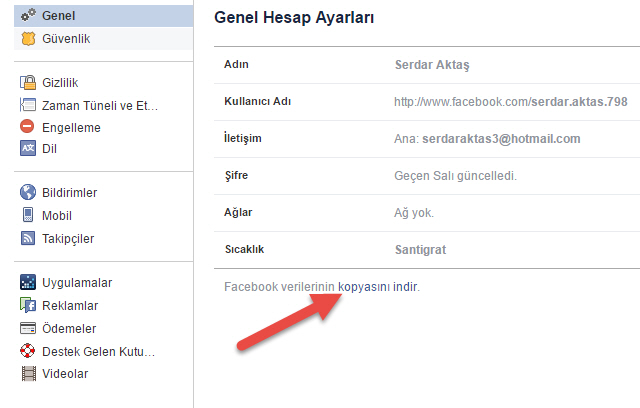Click the padlock Gizlilik icon
This screenshot has height=408, width=640.
click(x=28, y=82)
